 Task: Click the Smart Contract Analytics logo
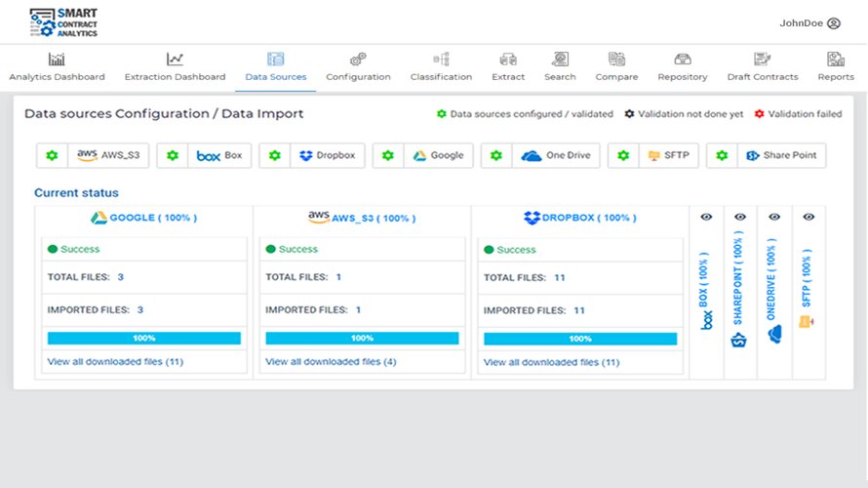[63, 21]
